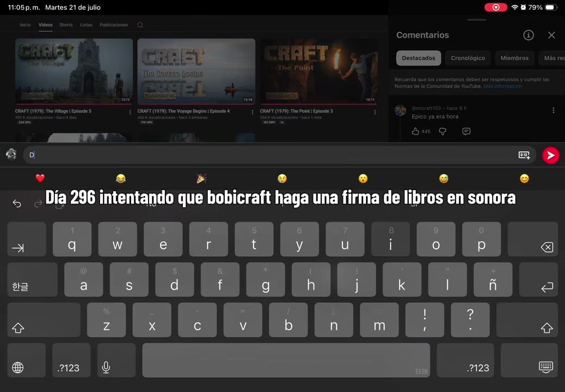Open the options menu for @mlcraft103 comment
The height and width of the screenshot is (392, 565).
coord(554,111)
